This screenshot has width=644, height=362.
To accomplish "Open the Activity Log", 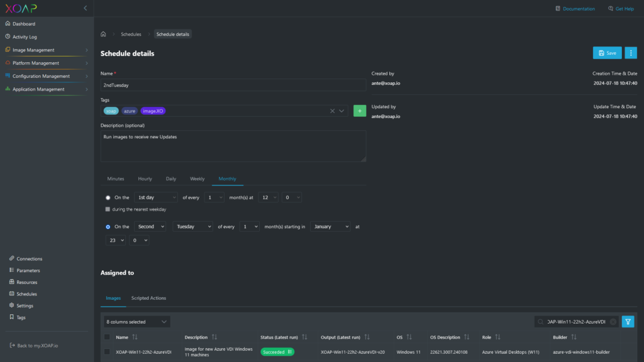I will [25, 37].
